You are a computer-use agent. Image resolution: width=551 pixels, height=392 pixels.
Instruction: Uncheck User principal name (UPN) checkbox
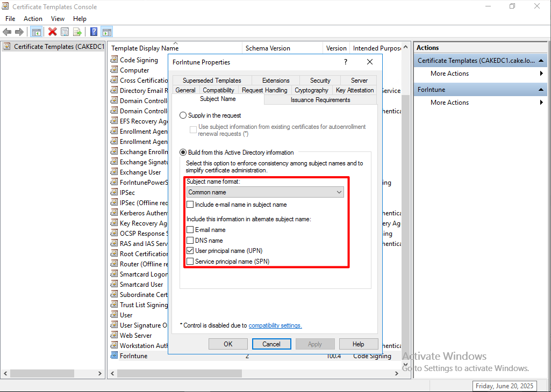pos(190,251)
